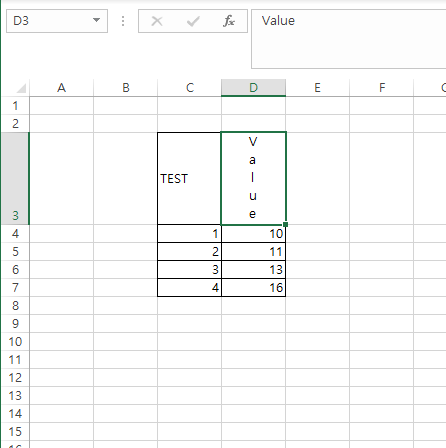Click the vertical text Value cell
446x448 pixels.
pyautogui.click(x=253, y=179)
